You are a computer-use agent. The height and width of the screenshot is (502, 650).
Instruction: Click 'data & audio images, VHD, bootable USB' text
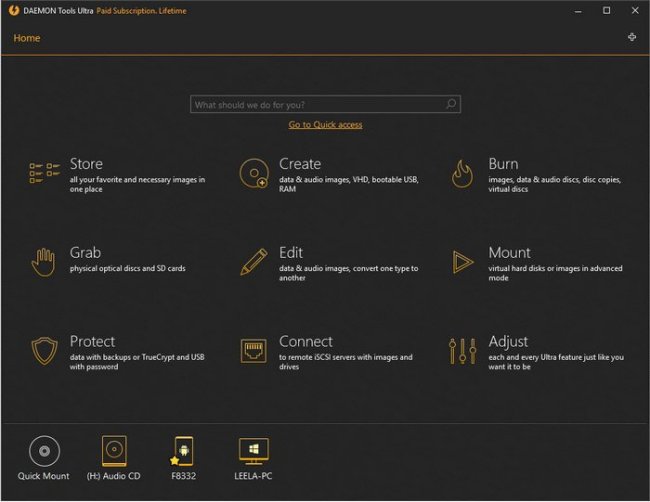[349, 184]
